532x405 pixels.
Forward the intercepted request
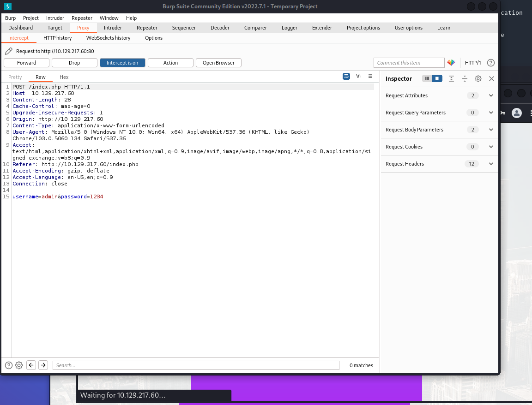tap(26, 63)
